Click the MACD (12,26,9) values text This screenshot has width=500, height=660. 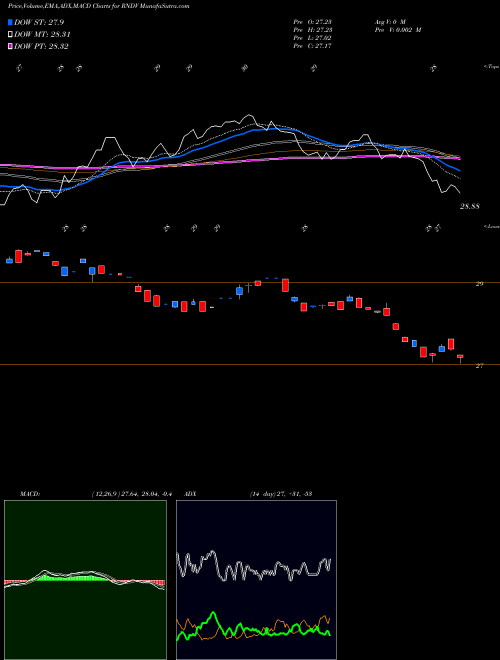(132, 494)
